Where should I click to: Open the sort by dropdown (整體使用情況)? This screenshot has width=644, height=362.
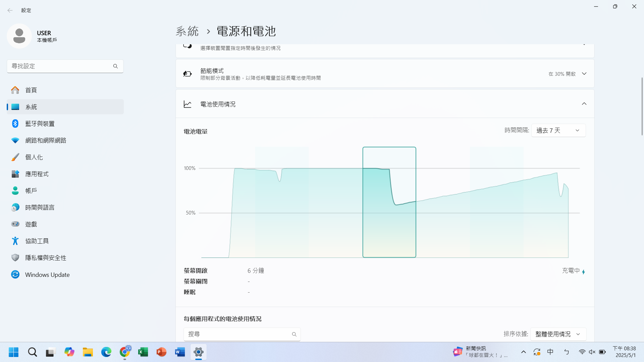point(558,334)
